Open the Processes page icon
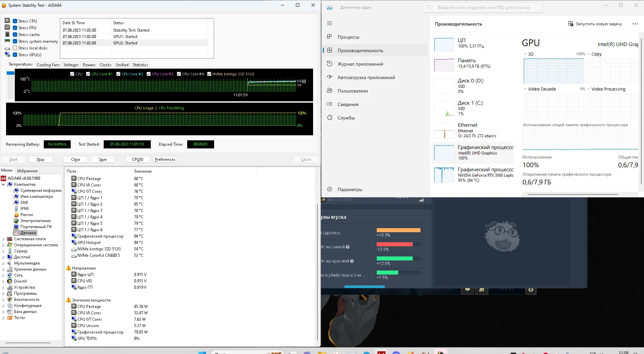Image resolution: width=644 pixels, height=354 pixels. click(x=330, y=37)
